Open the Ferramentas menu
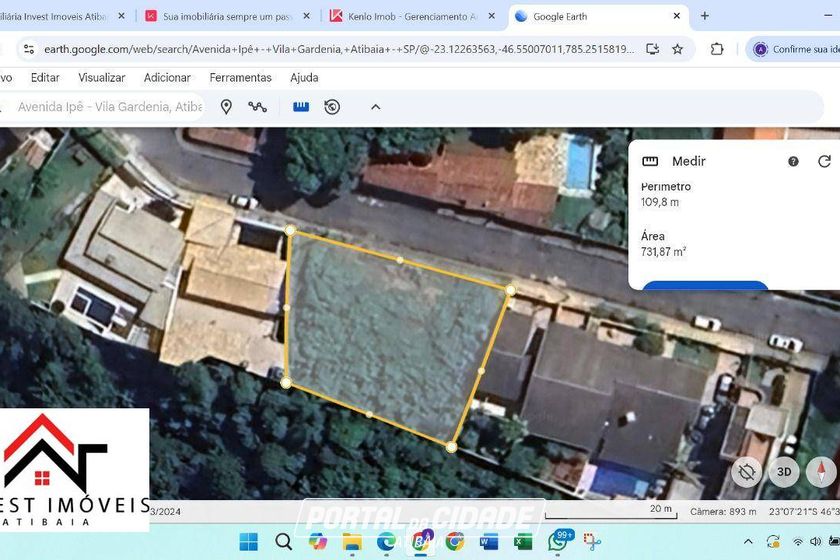The image size is (840, 560). 241,78
